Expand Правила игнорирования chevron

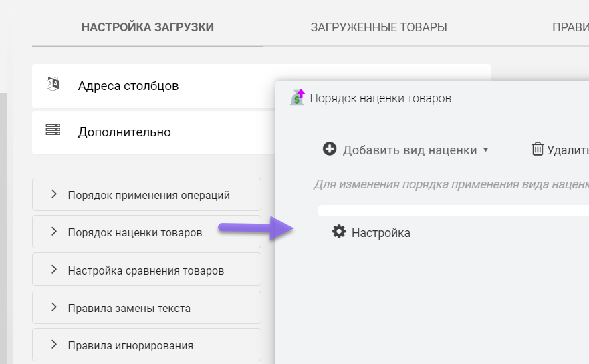tap(54, 345)
